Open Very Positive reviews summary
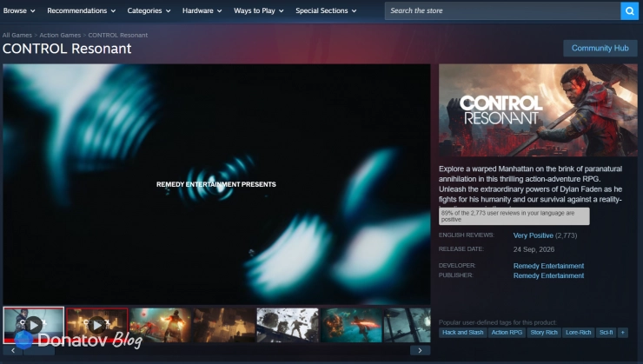 (x=534, y=235)
